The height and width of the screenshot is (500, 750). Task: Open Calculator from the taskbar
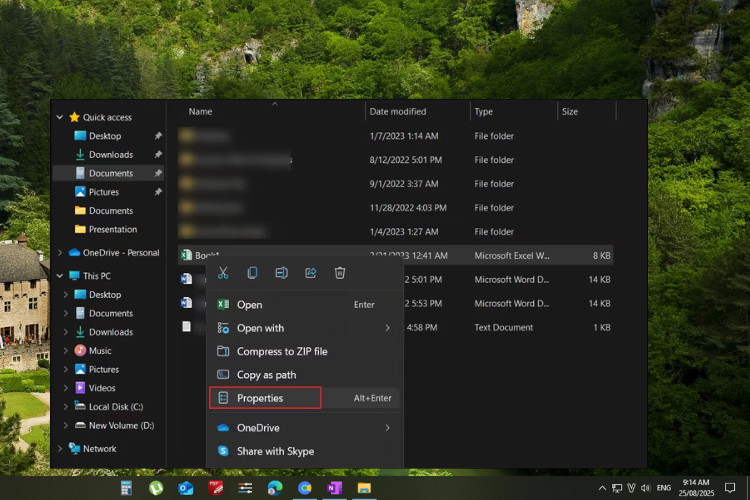click(x=126, y=488)
